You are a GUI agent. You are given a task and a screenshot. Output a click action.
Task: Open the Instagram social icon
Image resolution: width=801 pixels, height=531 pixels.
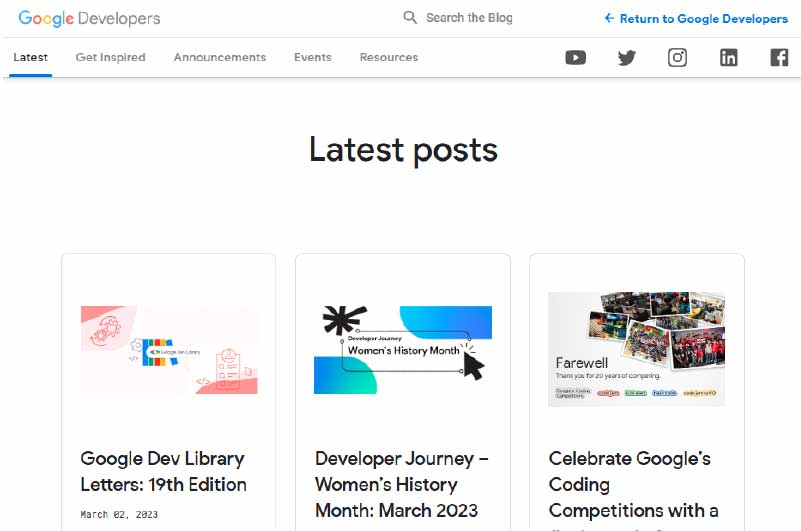677,58
